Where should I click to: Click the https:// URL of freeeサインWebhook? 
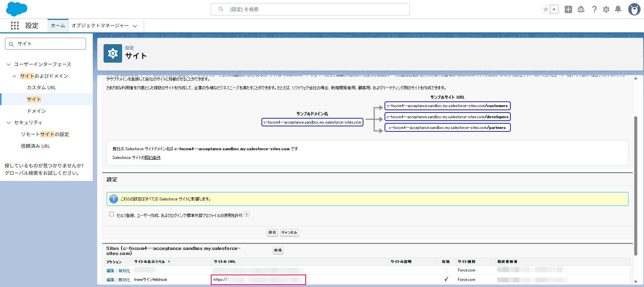(x=258, y=280)
